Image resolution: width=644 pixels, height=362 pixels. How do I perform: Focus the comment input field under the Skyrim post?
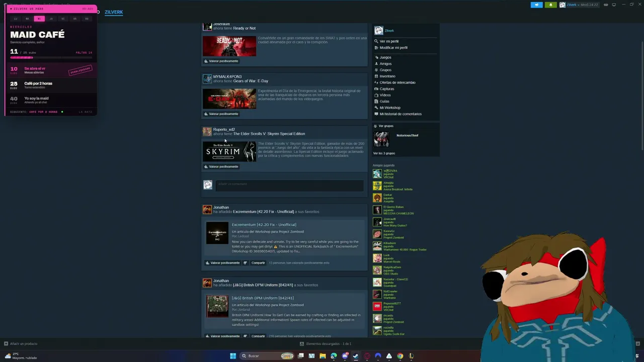pyautogui.click(x=289, y=185)
